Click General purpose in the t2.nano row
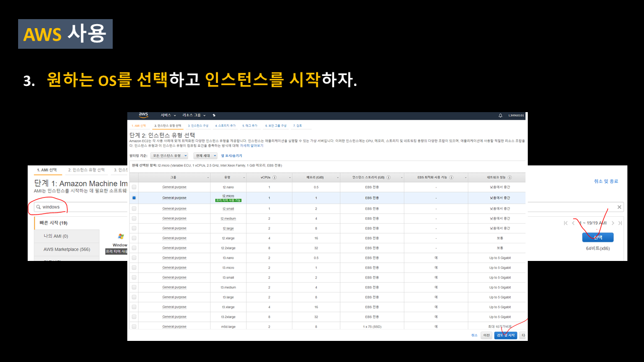 pos(174,187)
